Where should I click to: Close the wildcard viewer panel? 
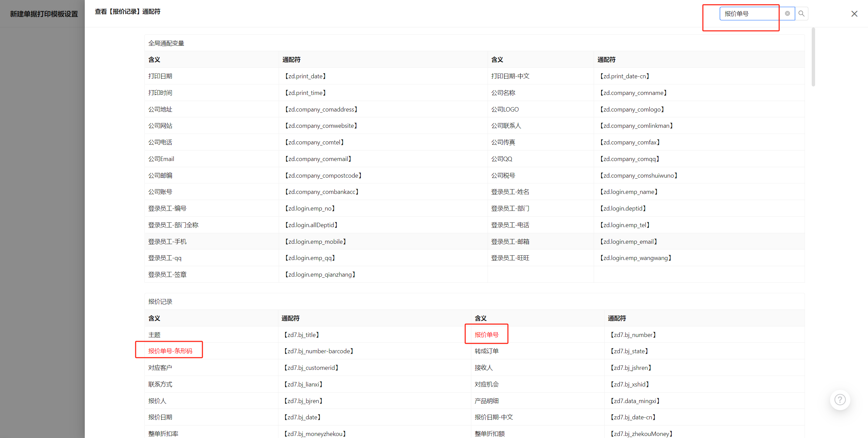854,14
